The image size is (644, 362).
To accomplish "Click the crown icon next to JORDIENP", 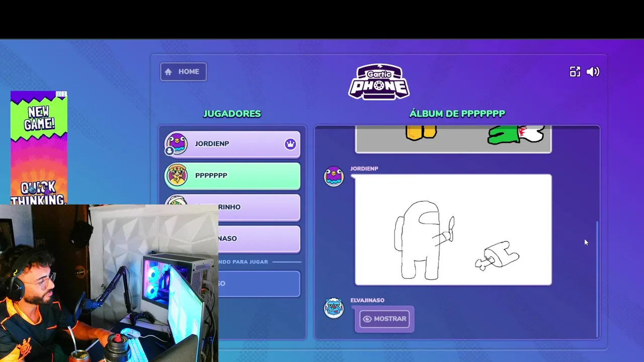I will click(290, 144).
